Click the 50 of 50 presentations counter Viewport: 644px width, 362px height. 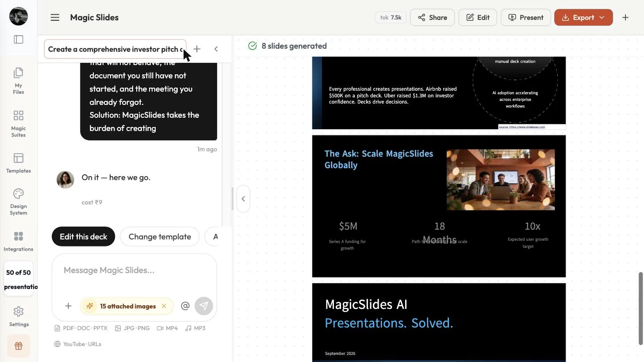pos(19,279)
